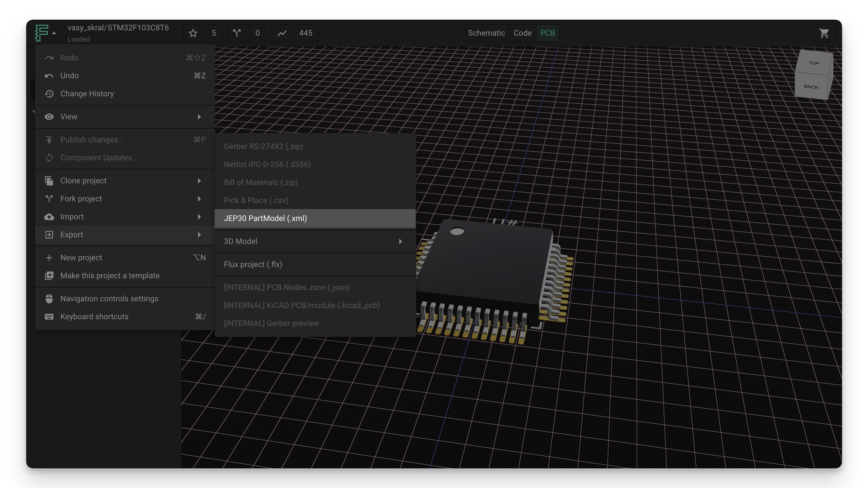Click the fork icon in header
This screenshot has width=868, height=488.
pyautogui.click(x=237, y=33)
